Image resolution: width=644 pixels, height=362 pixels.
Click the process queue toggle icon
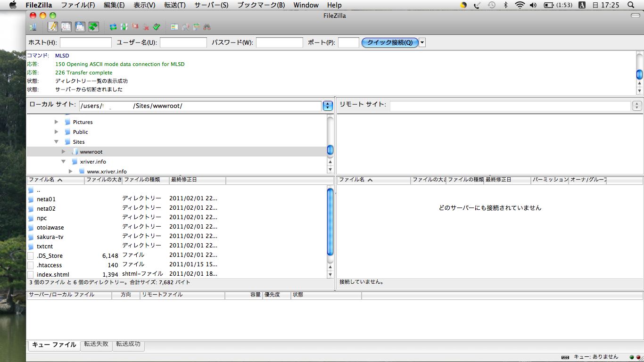click(x=124, y=27)
